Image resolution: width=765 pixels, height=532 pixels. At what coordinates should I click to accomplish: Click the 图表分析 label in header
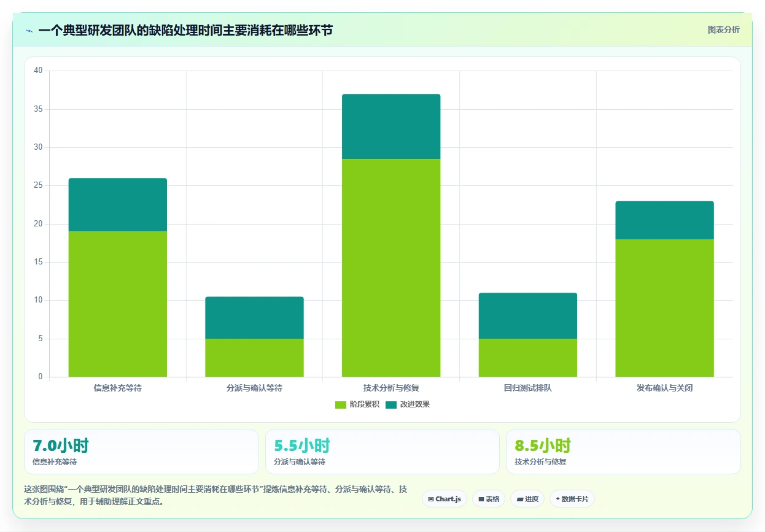[723, 29]
